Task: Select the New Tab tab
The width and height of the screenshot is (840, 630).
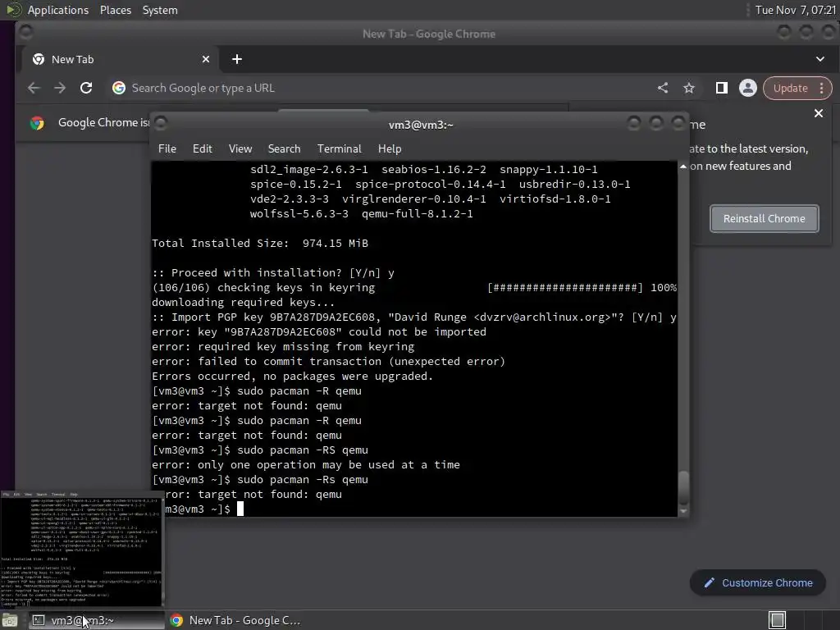Action: 121,59
